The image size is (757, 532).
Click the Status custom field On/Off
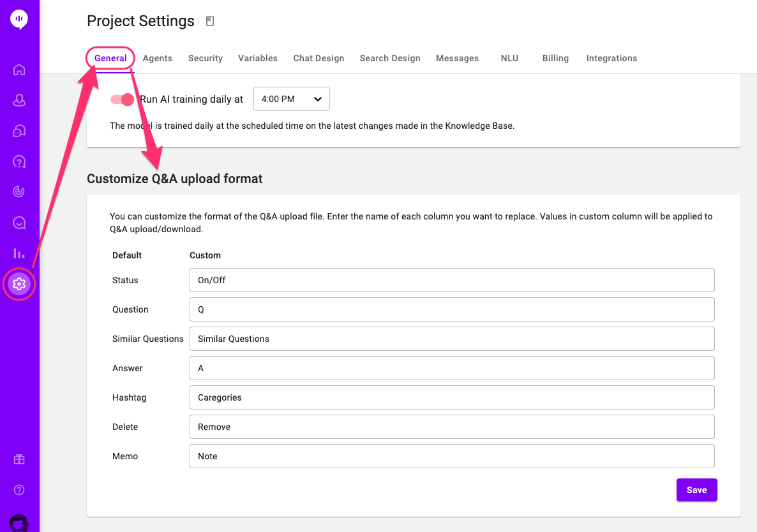coord(452,280)
